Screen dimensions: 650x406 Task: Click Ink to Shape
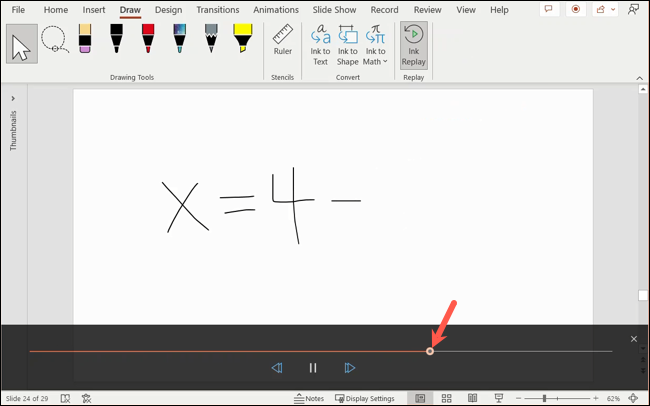point(347,45)
